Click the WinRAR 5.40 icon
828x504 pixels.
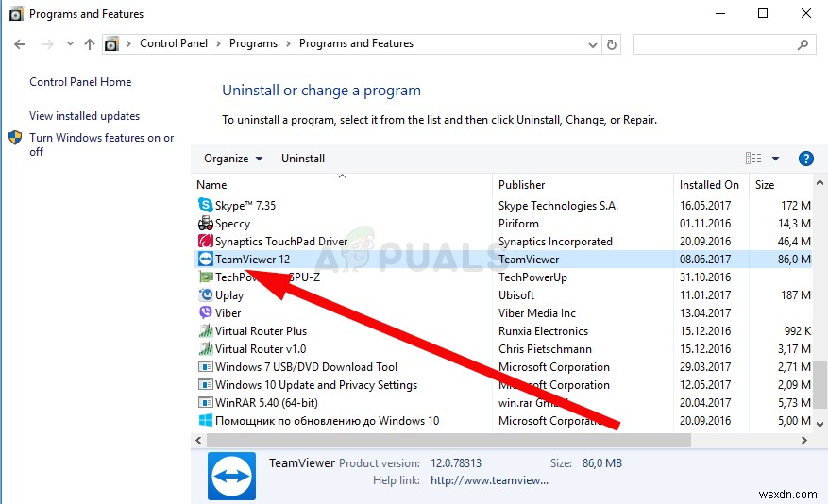coord(206,403)
